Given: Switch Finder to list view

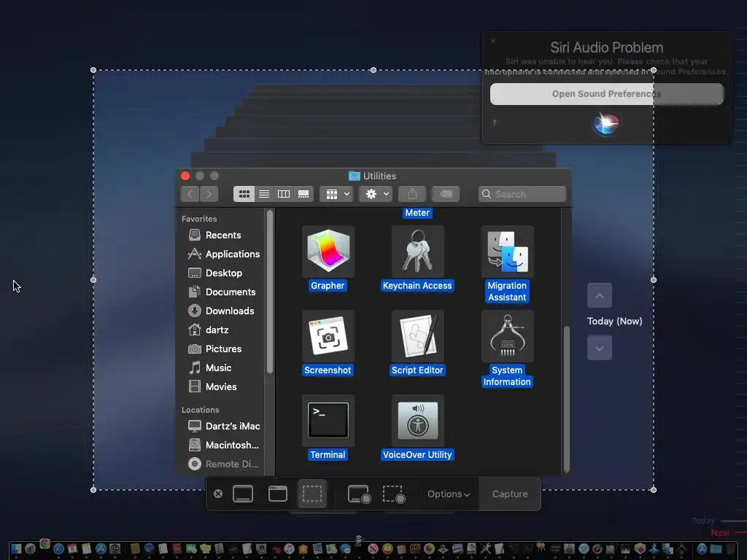Looking at the screenshot, I should tap(264, 194).
